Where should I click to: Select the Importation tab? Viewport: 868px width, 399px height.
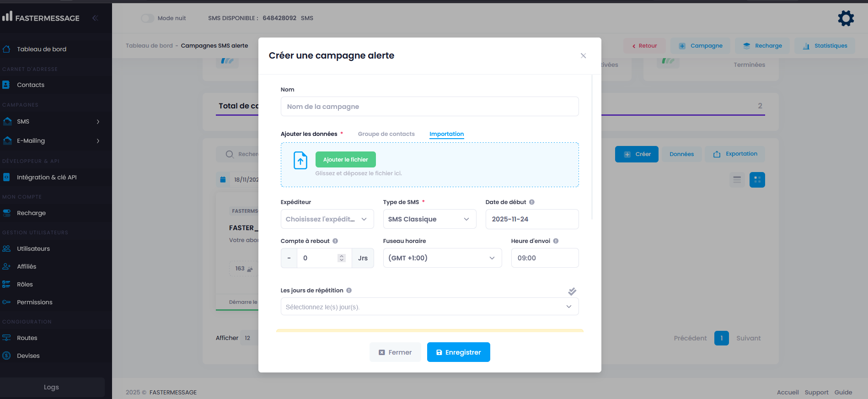coord(446,134)
